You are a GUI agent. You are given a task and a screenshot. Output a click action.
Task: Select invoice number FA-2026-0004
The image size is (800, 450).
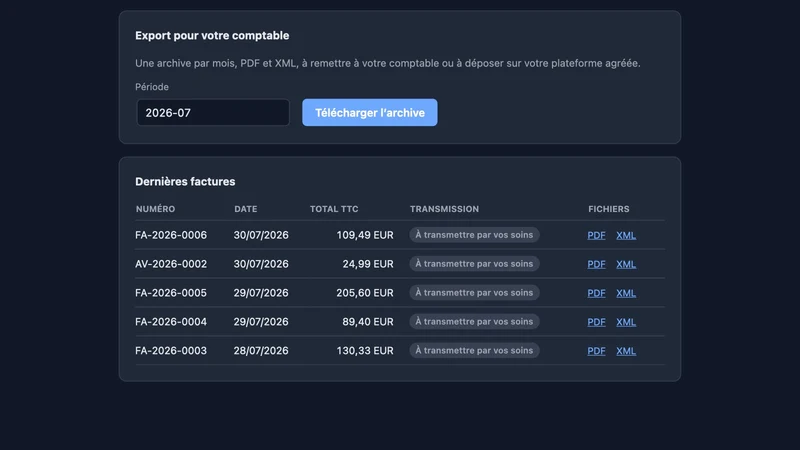coord(171,322)
